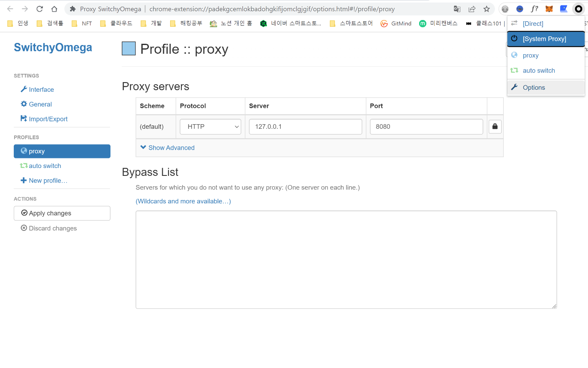Open the SwitchyOmega extension icon in toolbar
The height and width of the screenshot is (368, 588).
(x=578, y=9)
